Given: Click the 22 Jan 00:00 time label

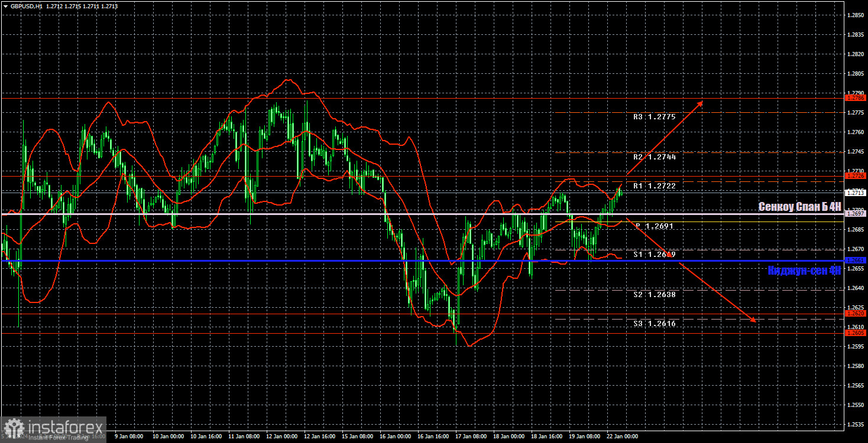Looking at the screenshot, I should [x=623, y=437].
